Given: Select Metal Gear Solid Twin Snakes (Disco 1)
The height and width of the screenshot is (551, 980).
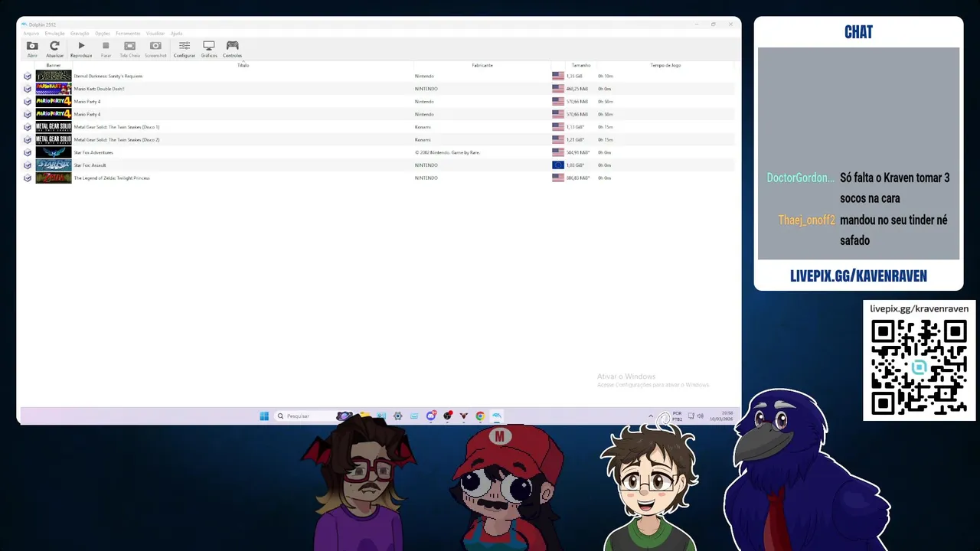Looking at the screenshot, I should point(116,127).
